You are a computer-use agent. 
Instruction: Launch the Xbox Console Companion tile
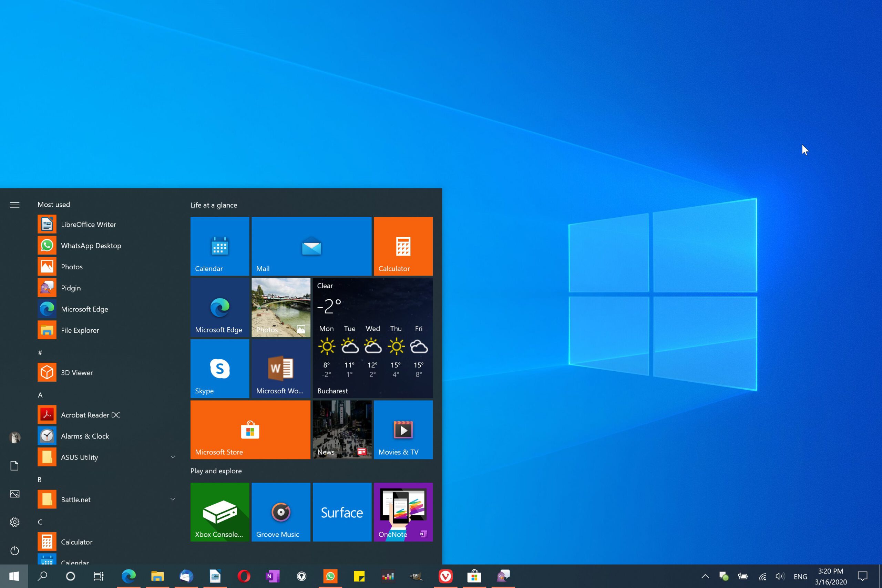(x=220, y=512)
